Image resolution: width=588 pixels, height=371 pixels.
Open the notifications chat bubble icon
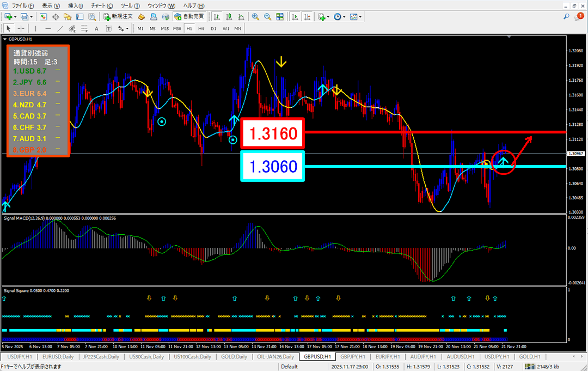(x=579, y=17)
